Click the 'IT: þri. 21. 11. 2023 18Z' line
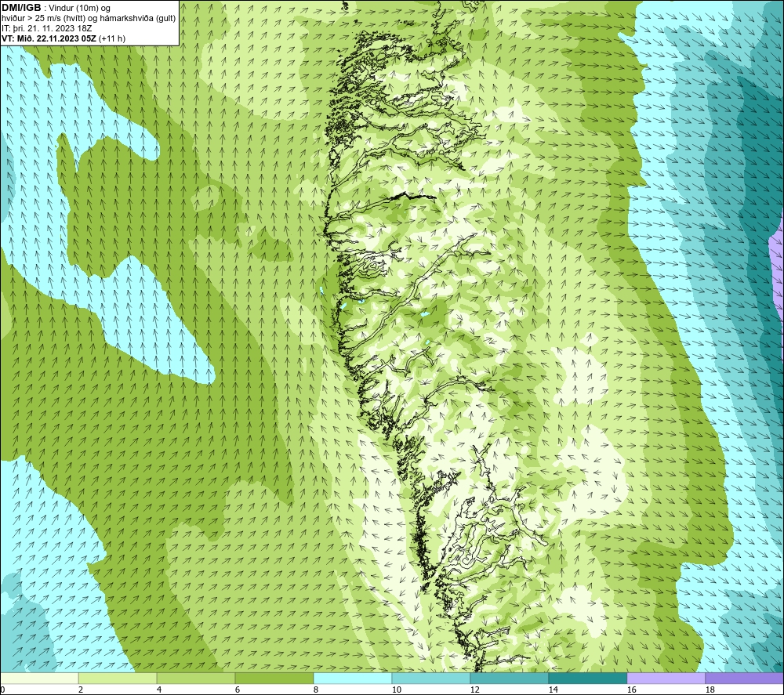 point(46,28)
